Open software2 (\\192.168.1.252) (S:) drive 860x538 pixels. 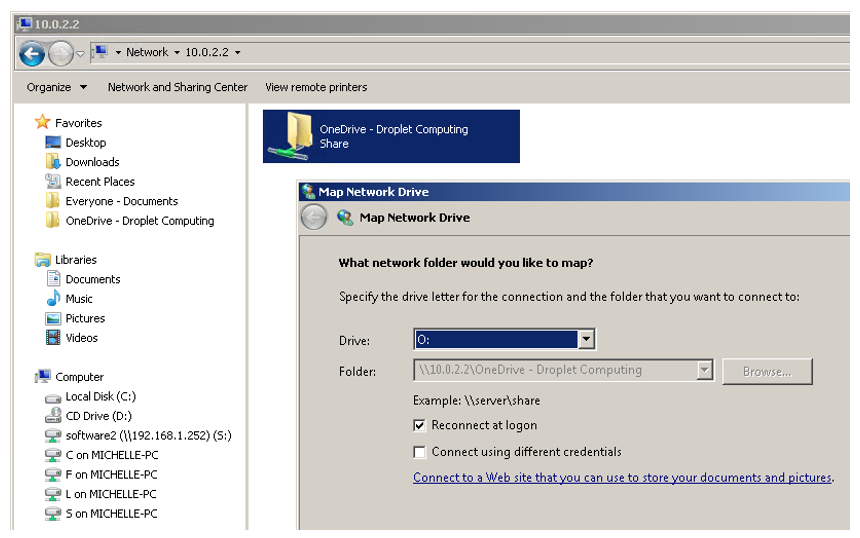coord(149,436)
